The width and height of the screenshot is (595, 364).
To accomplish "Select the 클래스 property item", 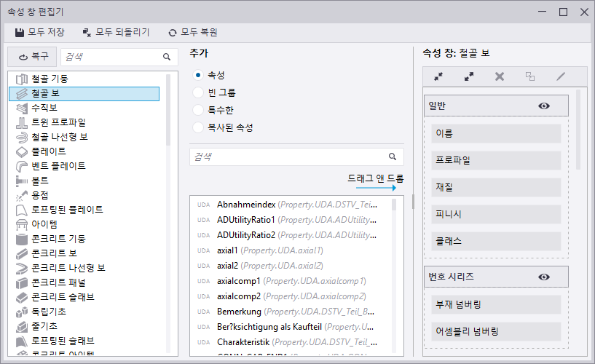I will [x=496, y=241].
